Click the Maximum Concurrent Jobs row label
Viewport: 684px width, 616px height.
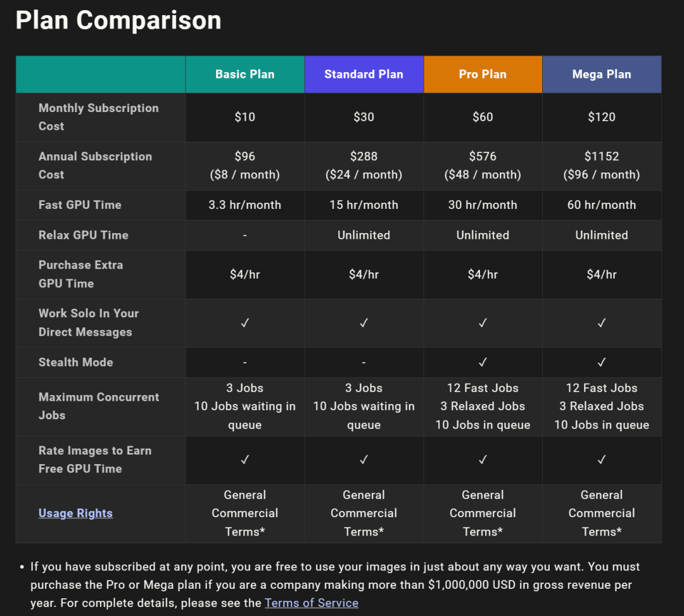pyautogui.click(x=99, y=406)
